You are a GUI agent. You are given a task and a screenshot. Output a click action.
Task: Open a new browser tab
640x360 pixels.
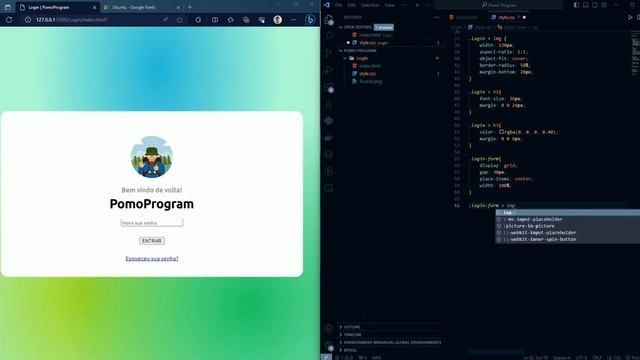[x=190, y=7]
